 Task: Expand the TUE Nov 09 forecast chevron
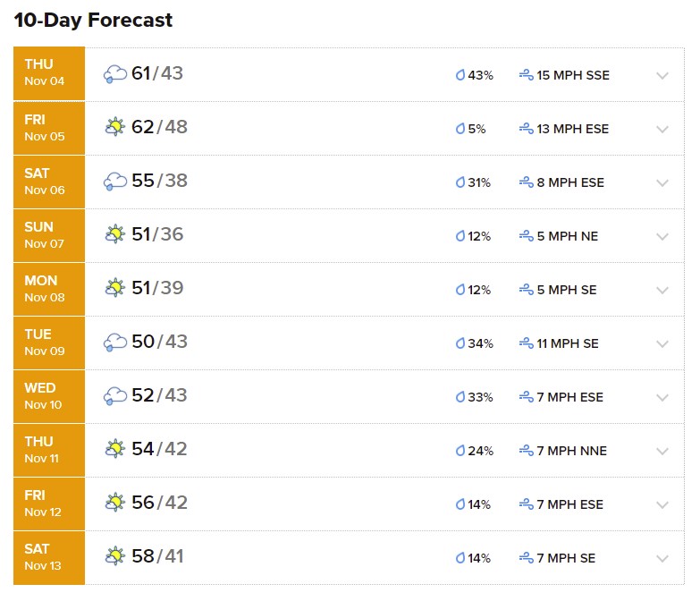pyautogui.click(x=662, y=343)
